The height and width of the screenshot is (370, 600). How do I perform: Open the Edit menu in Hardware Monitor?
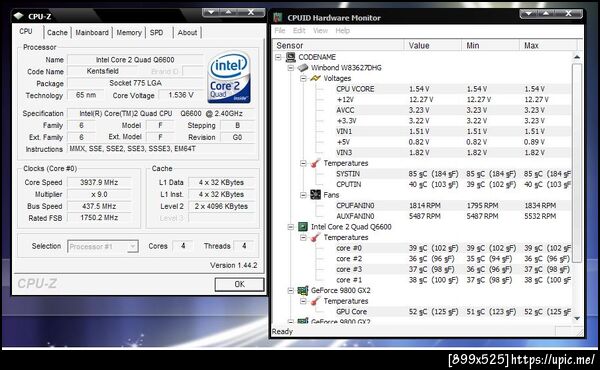pyautogui.click(x=299, y=31)
